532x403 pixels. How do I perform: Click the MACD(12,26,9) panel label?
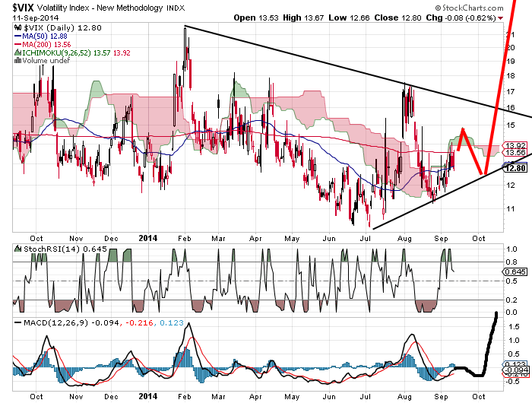tap(55, 322)
